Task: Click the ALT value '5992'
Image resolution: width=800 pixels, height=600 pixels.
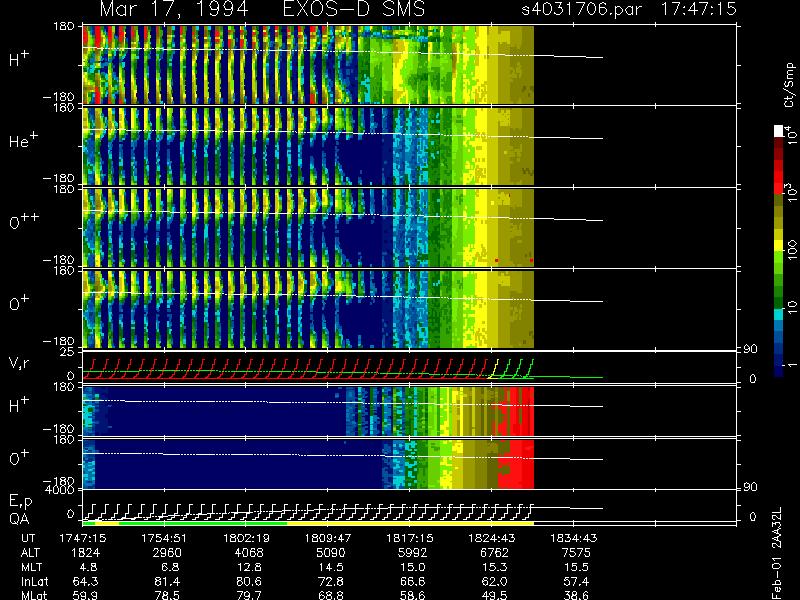Action: click(412, 553)
